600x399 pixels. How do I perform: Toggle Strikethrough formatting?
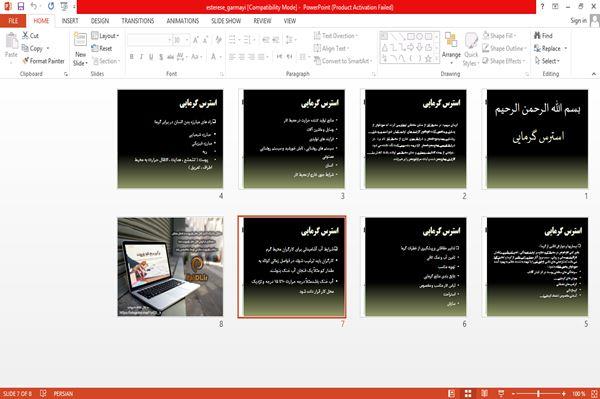(x=170, y=57)
